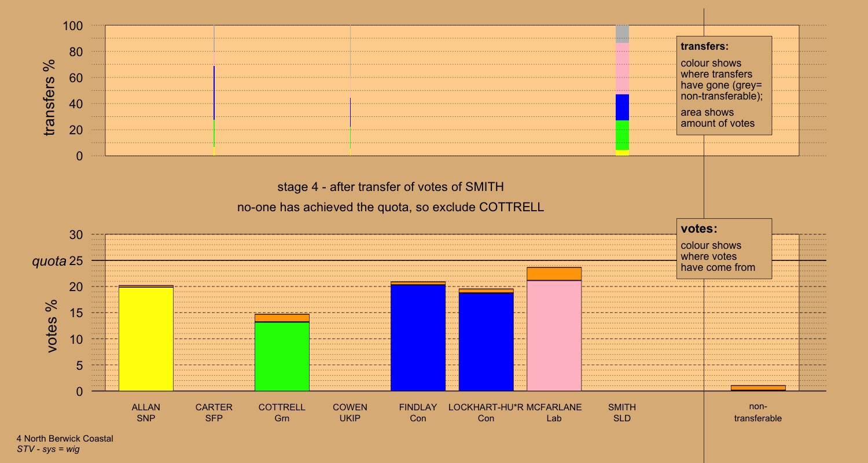Click the quota label on votes axis

pyautogui.click(x=49, y=261)
